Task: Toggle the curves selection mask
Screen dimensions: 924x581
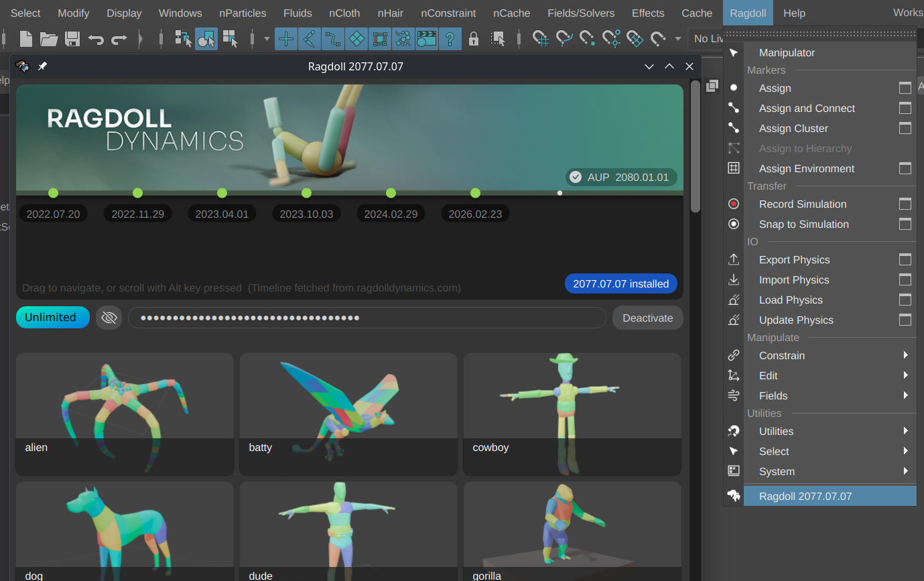Action: click(333, 39)
